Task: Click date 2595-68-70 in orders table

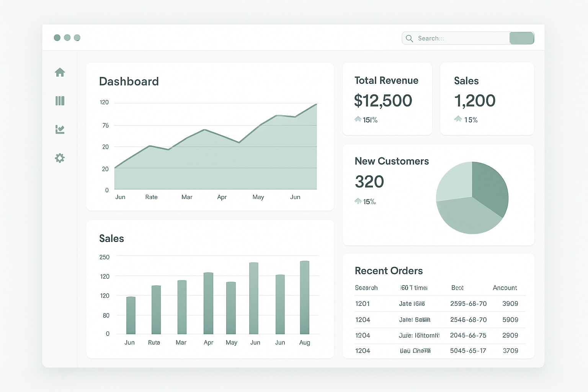Action: click(x=469, y=304)
